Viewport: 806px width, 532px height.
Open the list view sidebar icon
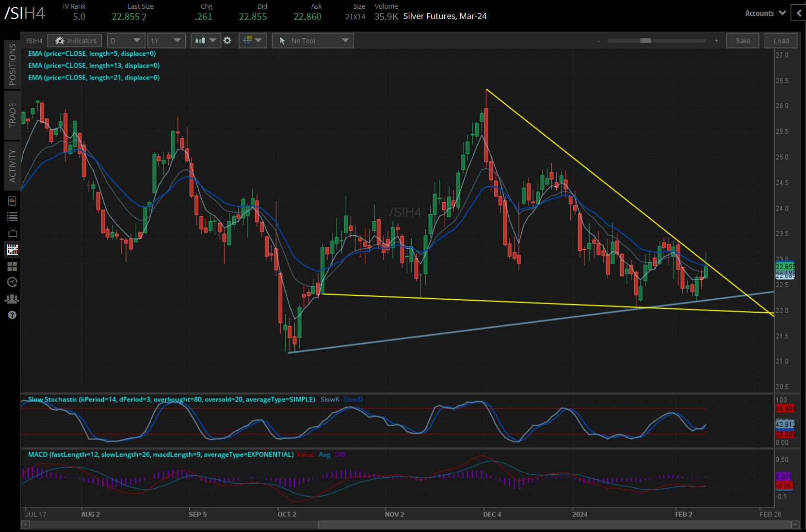(x=12, y=217)
